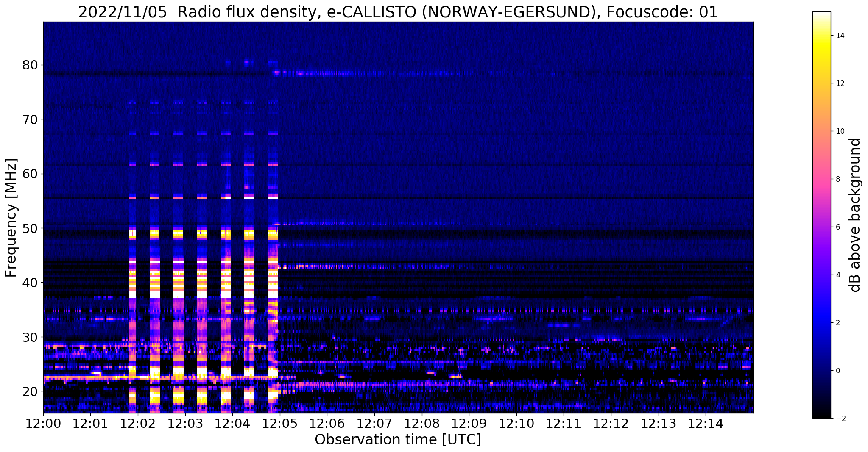Click the colorbar tick label 10
Image resolution: width=868 pixels, height=452 pixels.
pyautogui.click(x=840, y=131)
